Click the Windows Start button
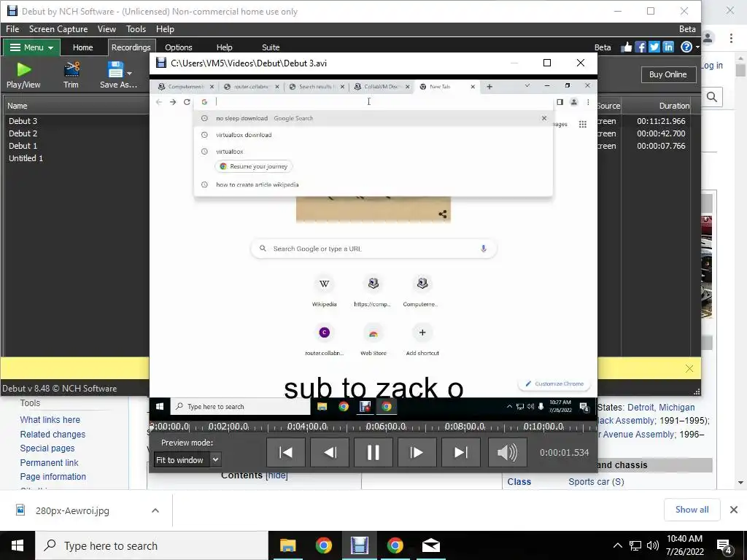 18,545
